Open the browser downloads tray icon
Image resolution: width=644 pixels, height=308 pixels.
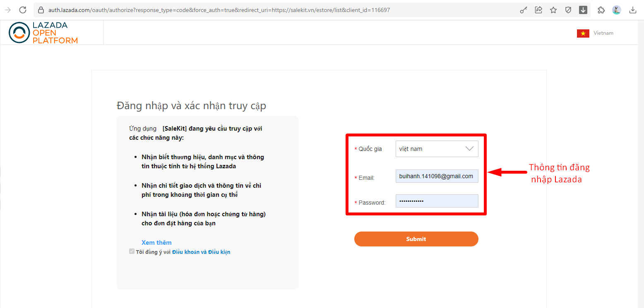pyautogui.click(x=632, y=10)
